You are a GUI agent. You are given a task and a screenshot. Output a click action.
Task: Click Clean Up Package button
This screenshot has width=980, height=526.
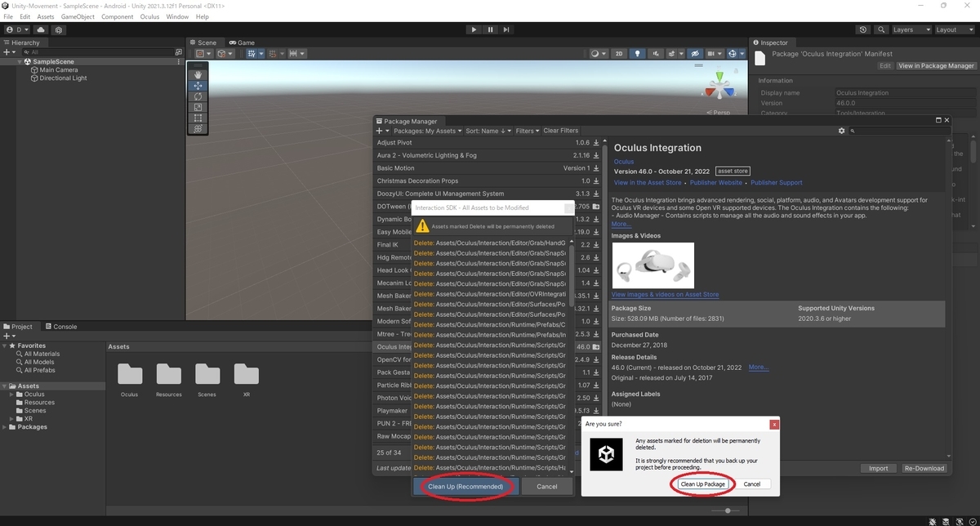(x=703, y=484)
